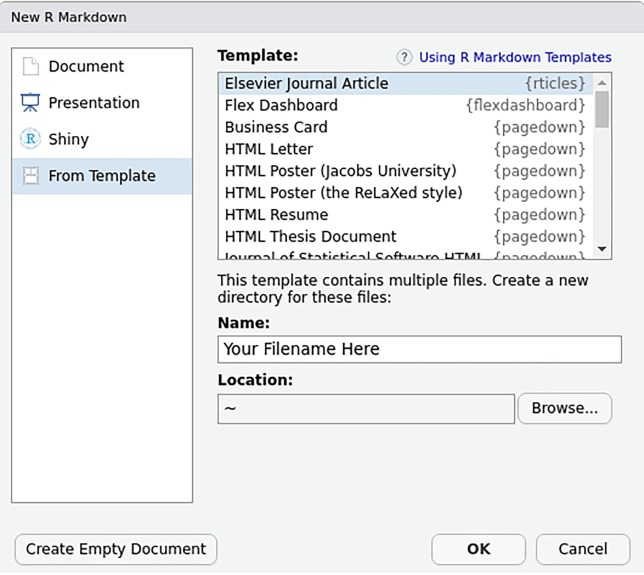Click the template list scroll up arrow
This screenshot has width=644, height=575.
pyautogui.click(x=602, y=83)
